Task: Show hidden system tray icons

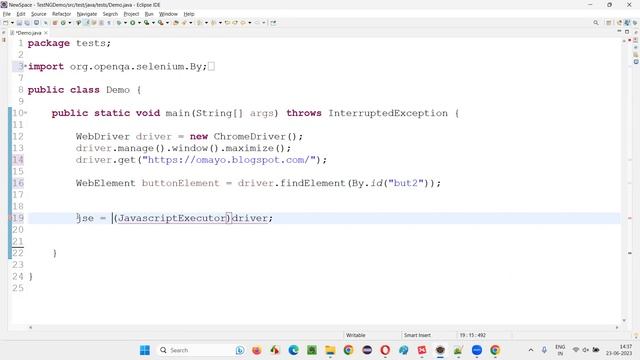Action: click(x=531, y=350)
